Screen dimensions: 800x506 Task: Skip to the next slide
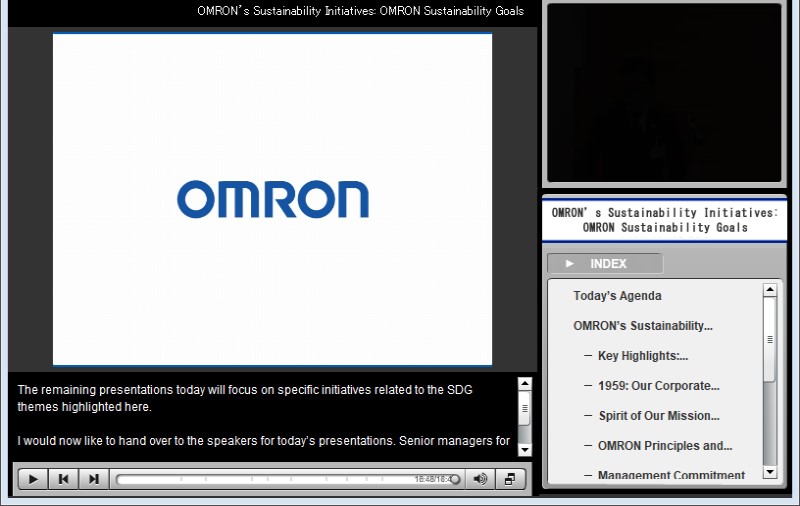pos(93,479)
